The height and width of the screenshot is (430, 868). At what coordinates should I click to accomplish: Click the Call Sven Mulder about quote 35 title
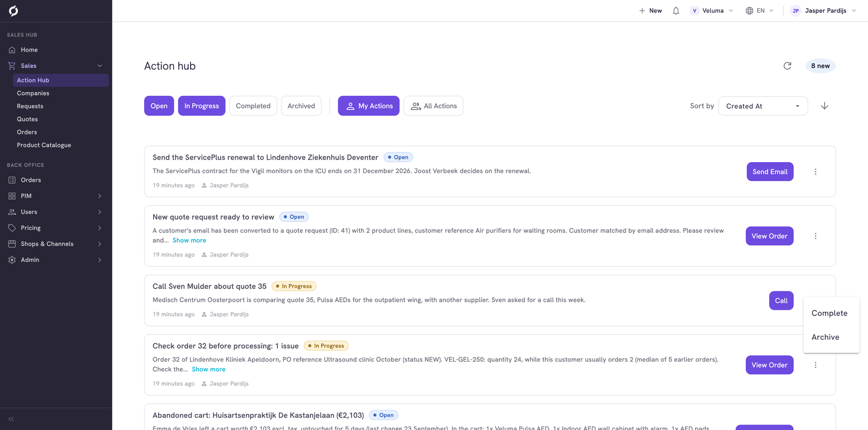click(x=210, y=286)
